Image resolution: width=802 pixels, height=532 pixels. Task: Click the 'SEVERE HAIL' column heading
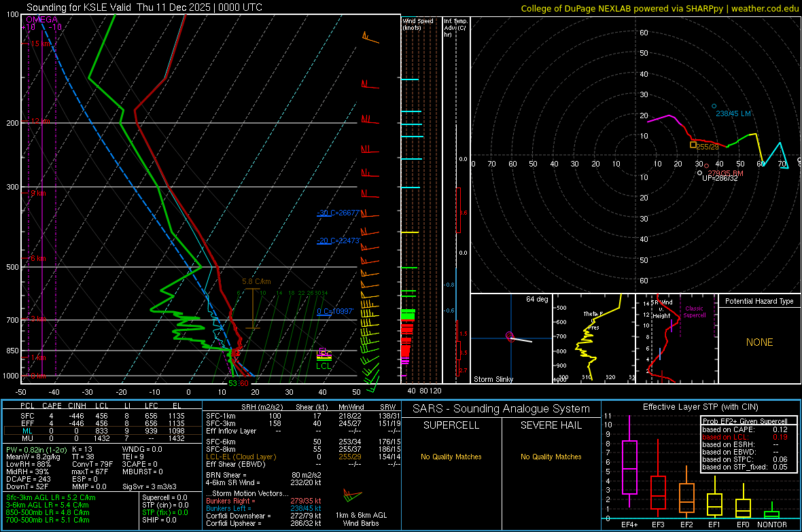click(x=551, y=425)
